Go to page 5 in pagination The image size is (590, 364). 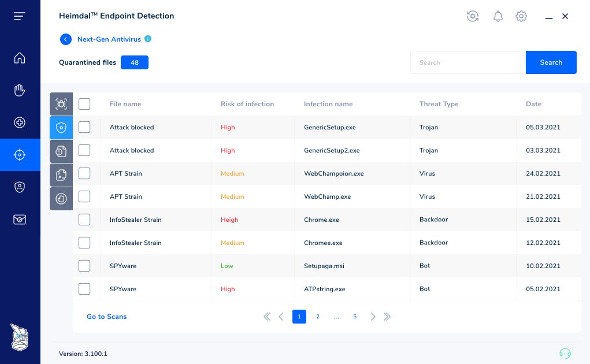coord(354,317)
